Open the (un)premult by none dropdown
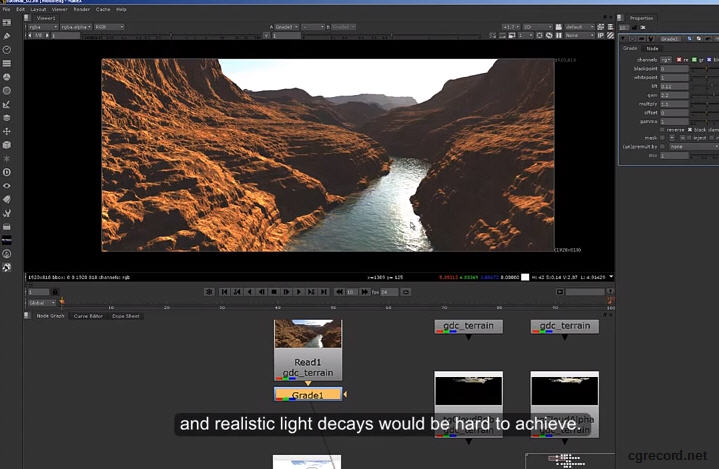Viewport: 719px width, 469px height. tap(693, 147)
